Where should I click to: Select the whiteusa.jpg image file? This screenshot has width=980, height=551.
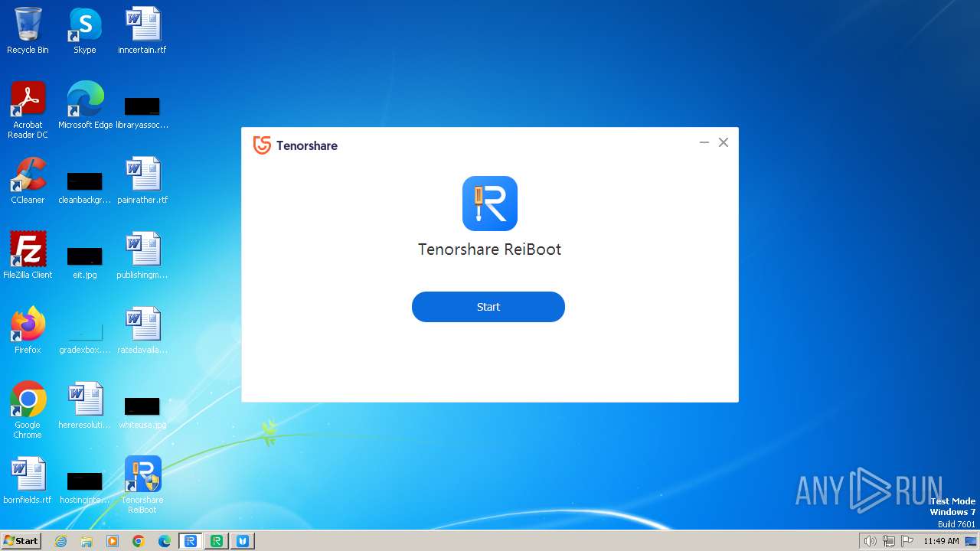pyautogui.click(x=142, y=412)
